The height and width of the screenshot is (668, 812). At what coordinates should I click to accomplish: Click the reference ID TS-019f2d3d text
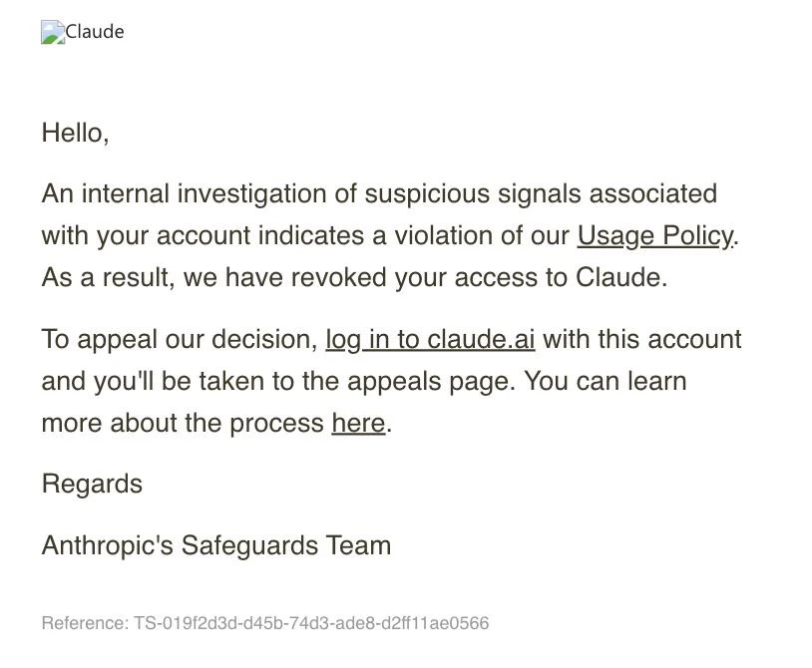(311, 623)
